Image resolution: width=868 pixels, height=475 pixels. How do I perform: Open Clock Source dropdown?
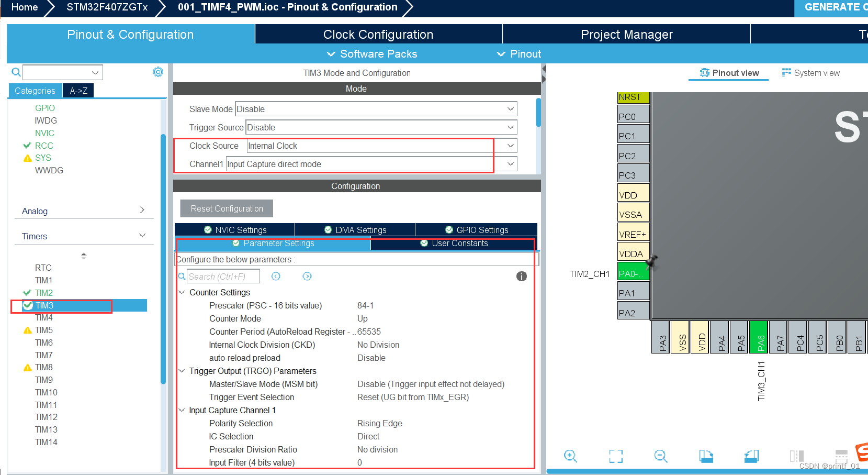click(x=510, y=146)
